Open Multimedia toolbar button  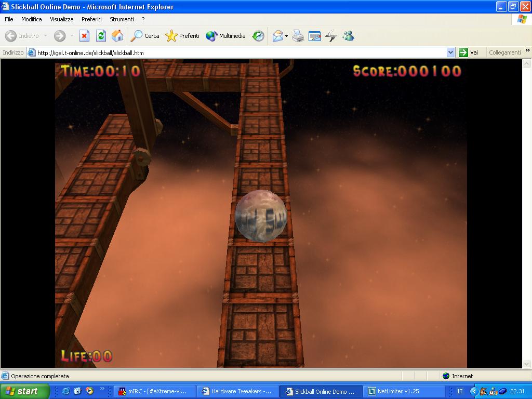click(225, 36)
